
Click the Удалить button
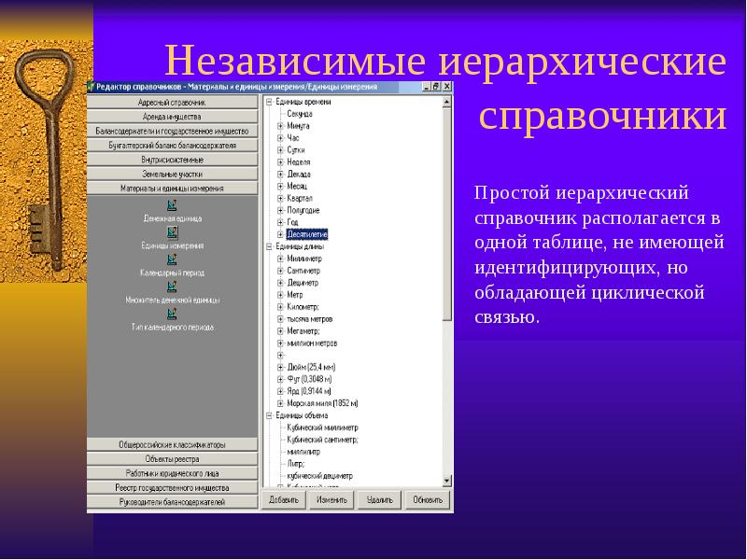pyautogui.click(x=379, y=500)
